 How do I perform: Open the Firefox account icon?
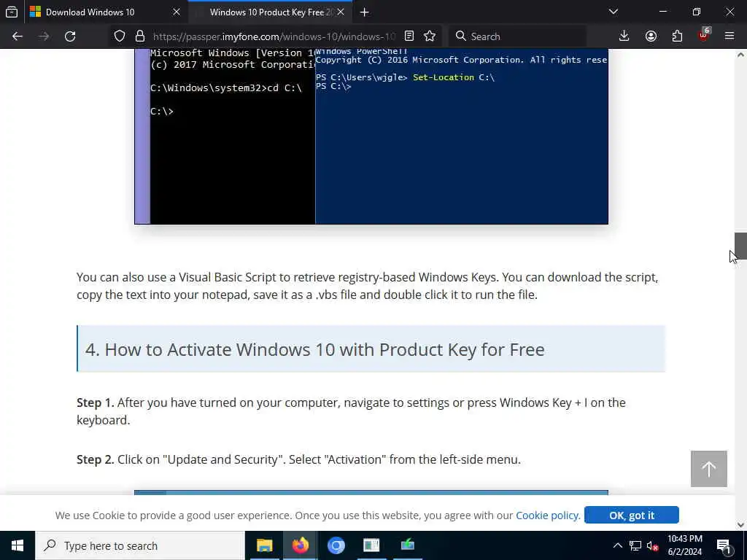651,36
